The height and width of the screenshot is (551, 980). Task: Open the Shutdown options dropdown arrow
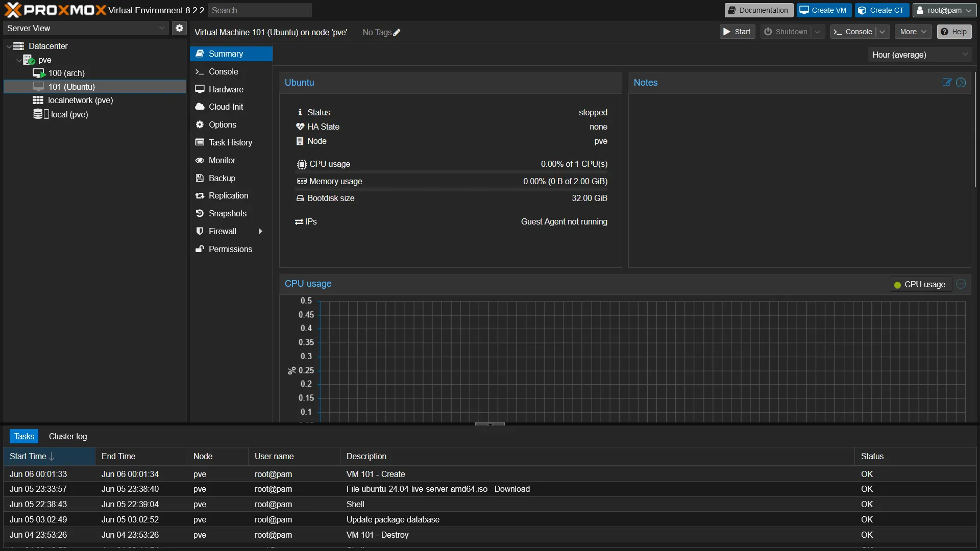(818, 32)
